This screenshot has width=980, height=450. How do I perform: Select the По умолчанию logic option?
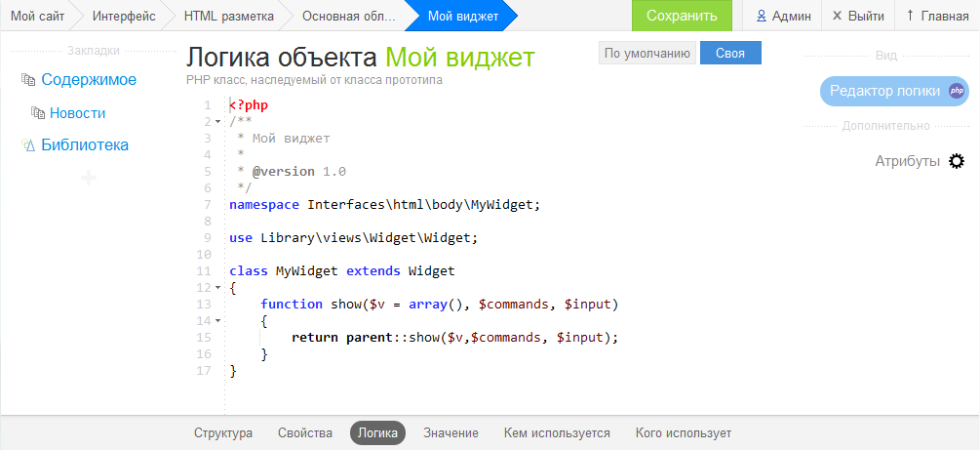pyautogui.click(x=647, y=53)
